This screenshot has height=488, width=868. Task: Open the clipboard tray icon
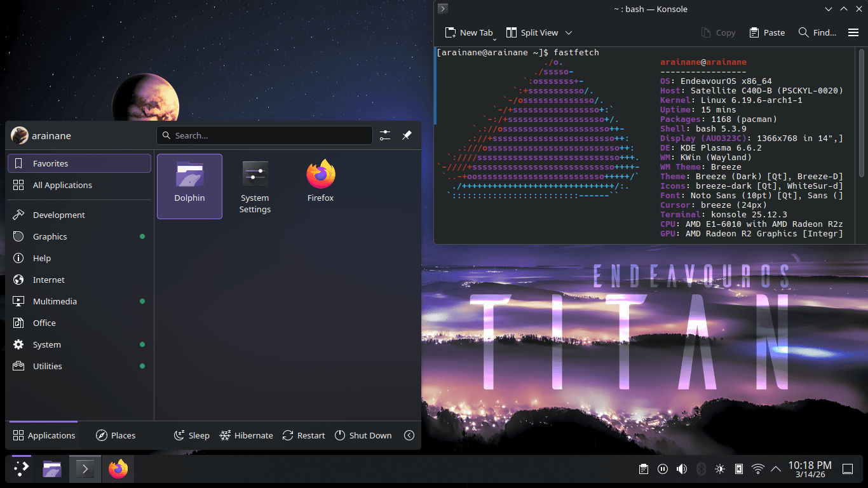[x=644, y=470]
